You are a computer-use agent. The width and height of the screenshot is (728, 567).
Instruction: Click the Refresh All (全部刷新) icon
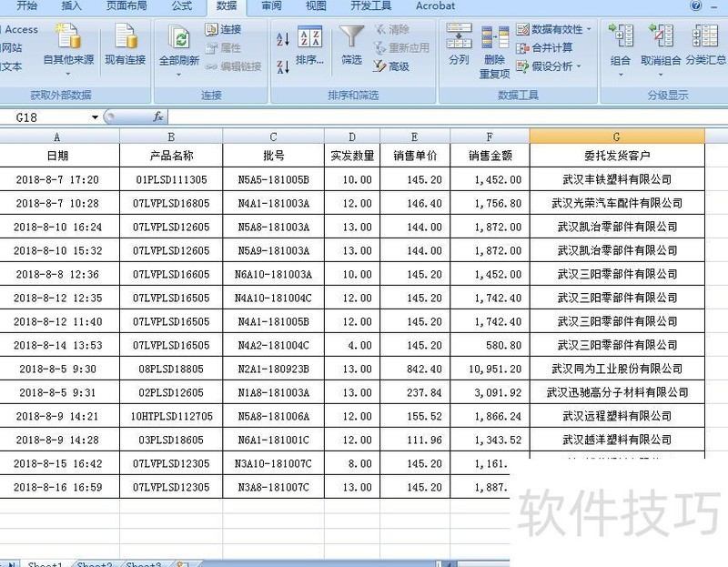point(179,40)
